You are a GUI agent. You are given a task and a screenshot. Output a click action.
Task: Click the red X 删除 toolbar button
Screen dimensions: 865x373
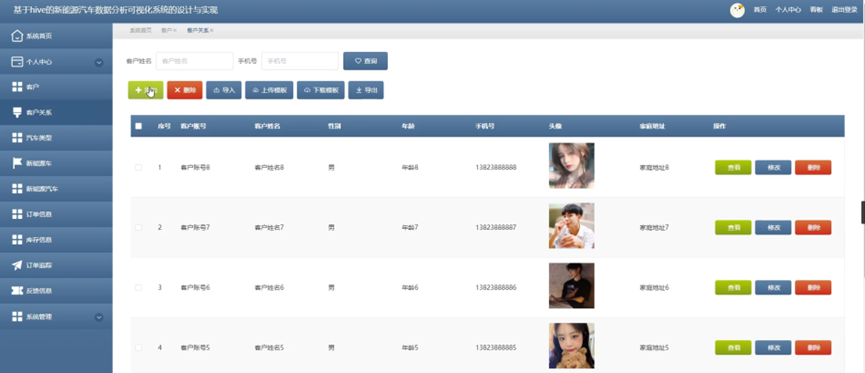pyautogui.click(x=185, y=90)
